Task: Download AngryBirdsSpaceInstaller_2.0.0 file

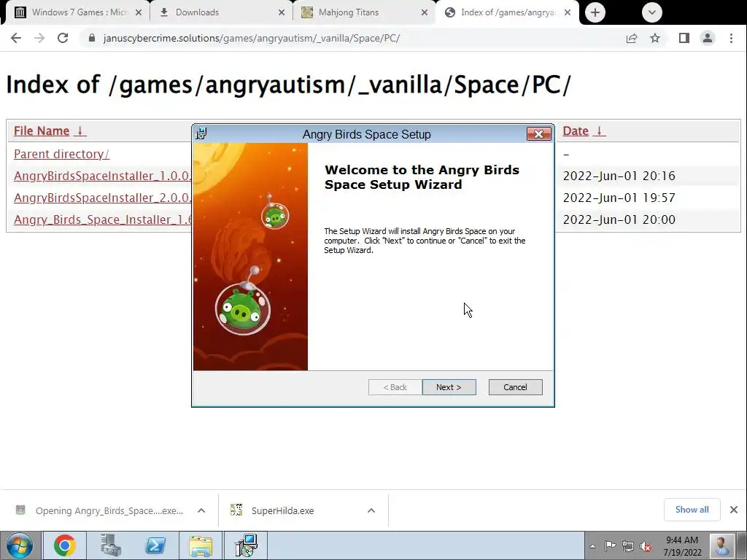Action: click(102, 198)
